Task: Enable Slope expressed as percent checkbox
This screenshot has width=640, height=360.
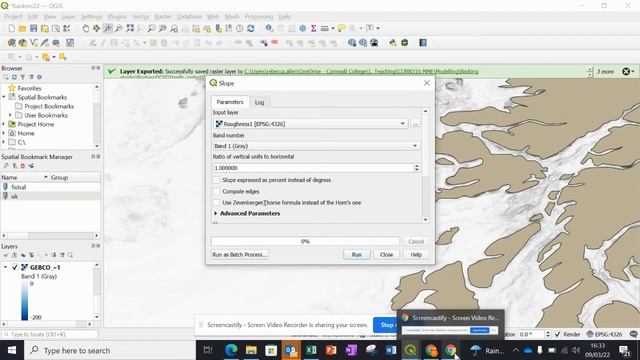Action: (217, 180)
